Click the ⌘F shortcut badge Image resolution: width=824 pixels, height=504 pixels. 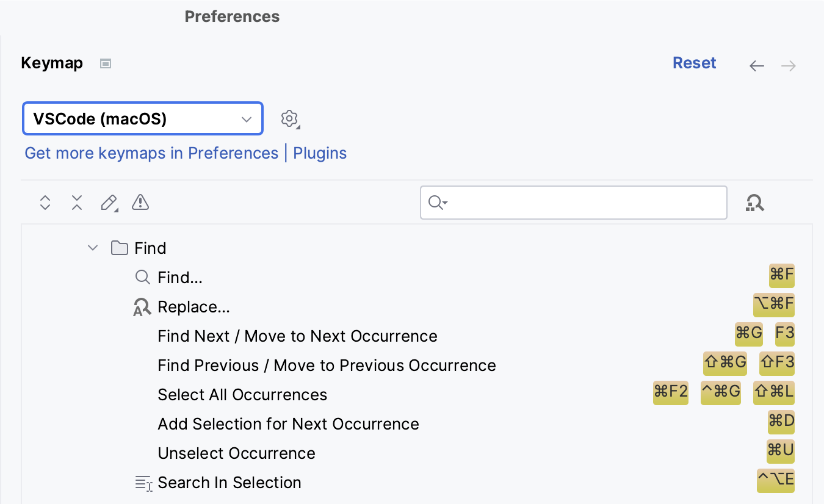pos(781,276)
